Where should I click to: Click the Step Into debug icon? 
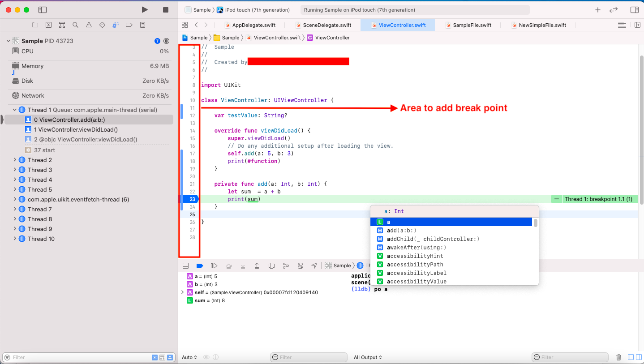coord(243,266)
